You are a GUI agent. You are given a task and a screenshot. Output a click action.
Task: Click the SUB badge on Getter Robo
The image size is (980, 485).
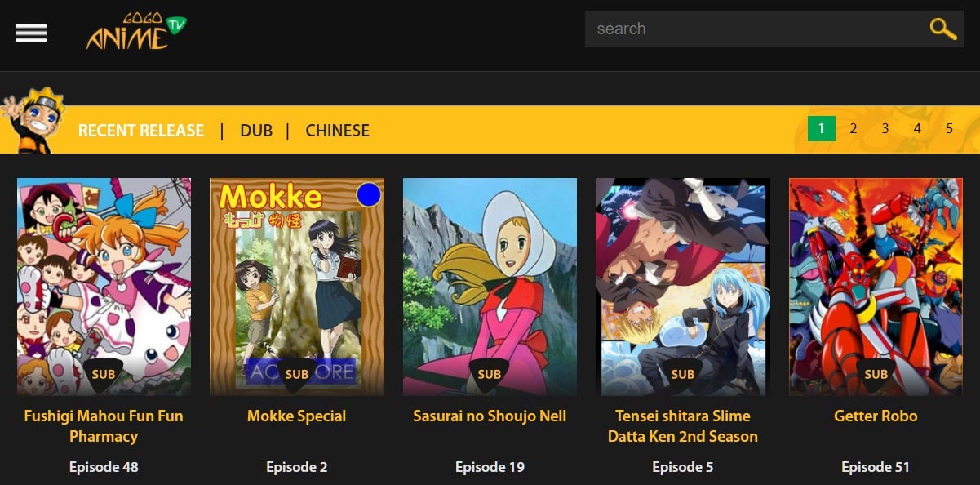coord(876,374)
